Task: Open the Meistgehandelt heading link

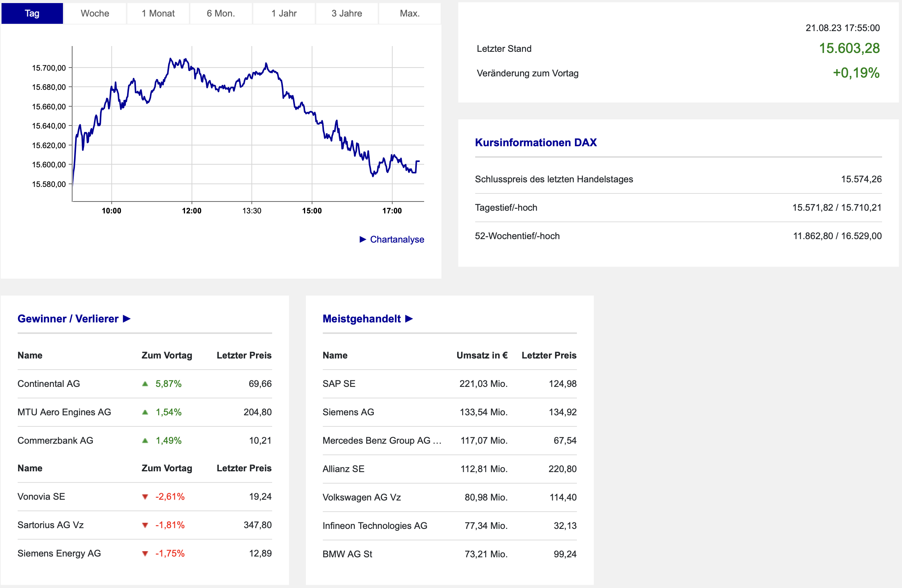Action: click(x=362, y=319)
